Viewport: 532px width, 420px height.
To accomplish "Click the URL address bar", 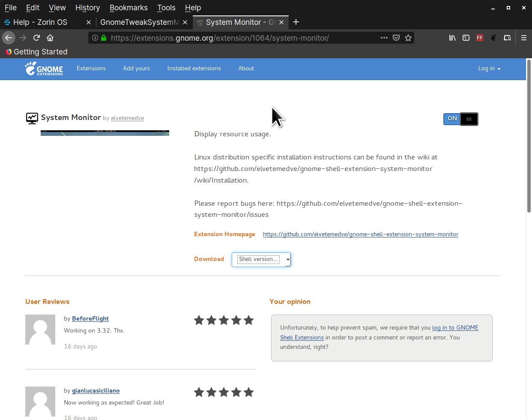I will (x=240, y=38).
